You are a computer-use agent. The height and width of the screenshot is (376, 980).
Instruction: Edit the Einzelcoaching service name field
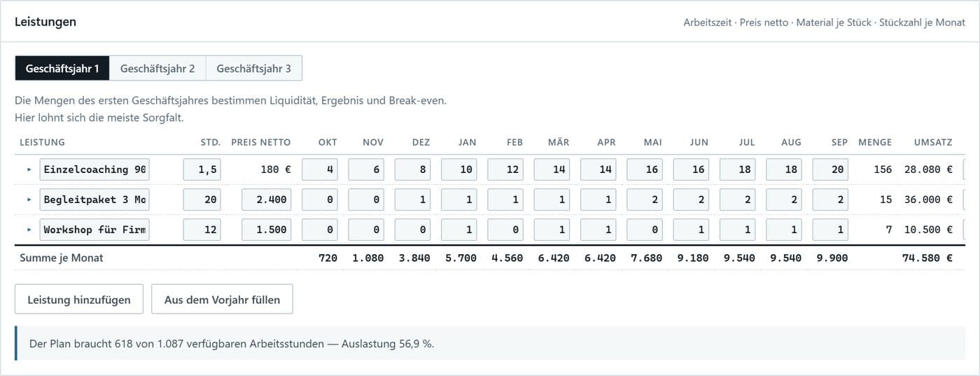[94, 169]
